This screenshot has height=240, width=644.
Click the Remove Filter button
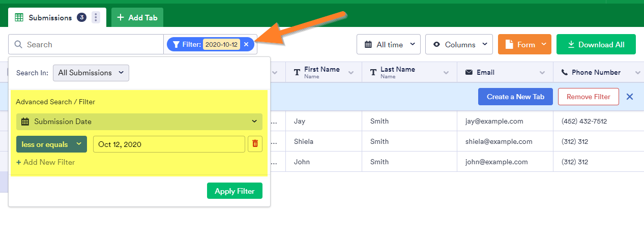[x=588, y=97]
